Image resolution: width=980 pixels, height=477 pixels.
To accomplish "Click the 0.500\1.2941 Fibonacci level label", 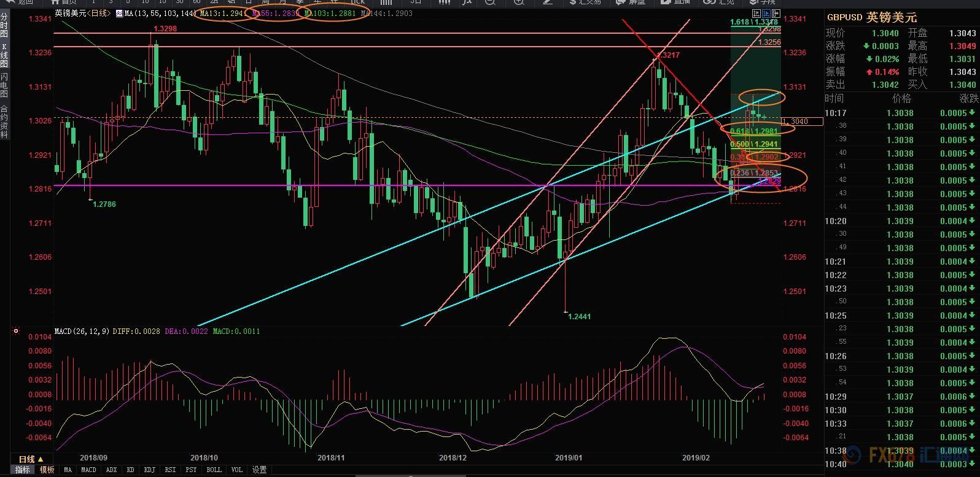I will tap(755, 144).
